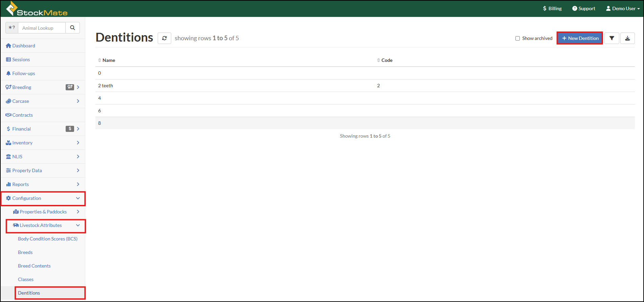Sort the table by Name column
644x302 pixels.
pos(109,60)
